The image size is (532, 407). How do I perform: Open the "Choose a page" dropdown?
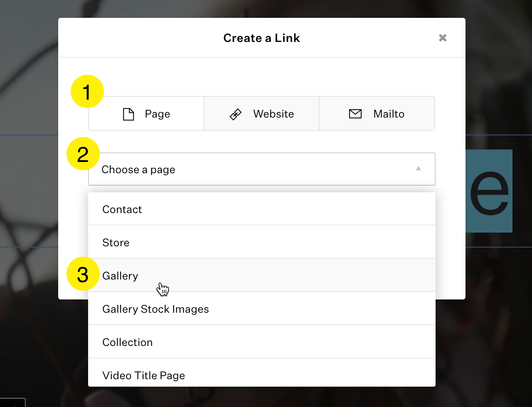pyautogui.click(x=261, y=169)
